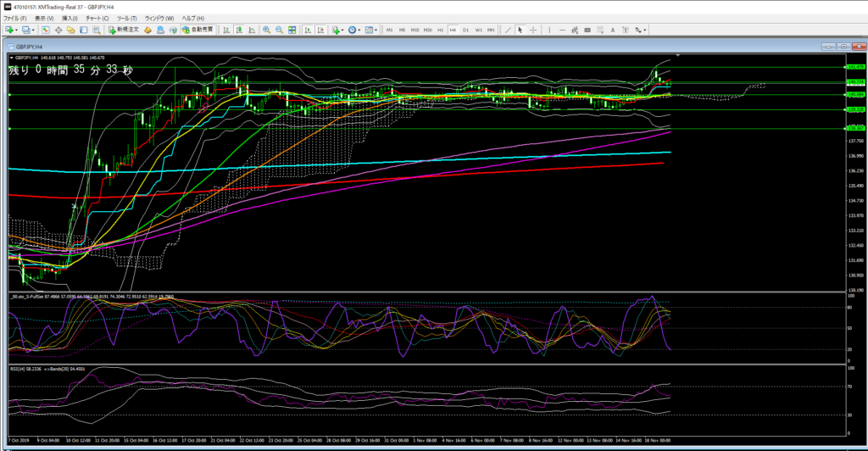Select the M15 timeframe
This screenshot has width=868, height=451.
coord(415,30)
